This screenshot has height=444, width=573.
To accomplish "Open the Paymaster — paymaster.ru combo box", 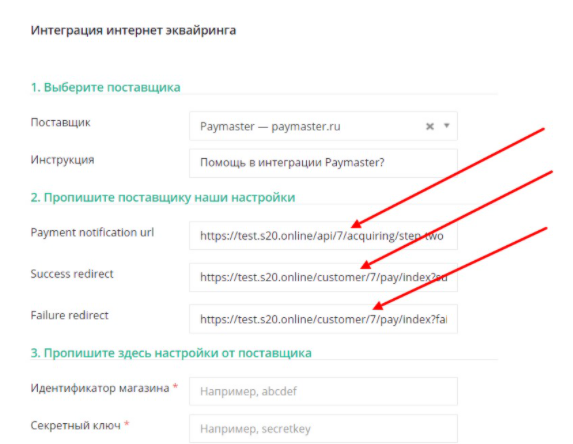I will pyautogui.click(x=323, y=126).
